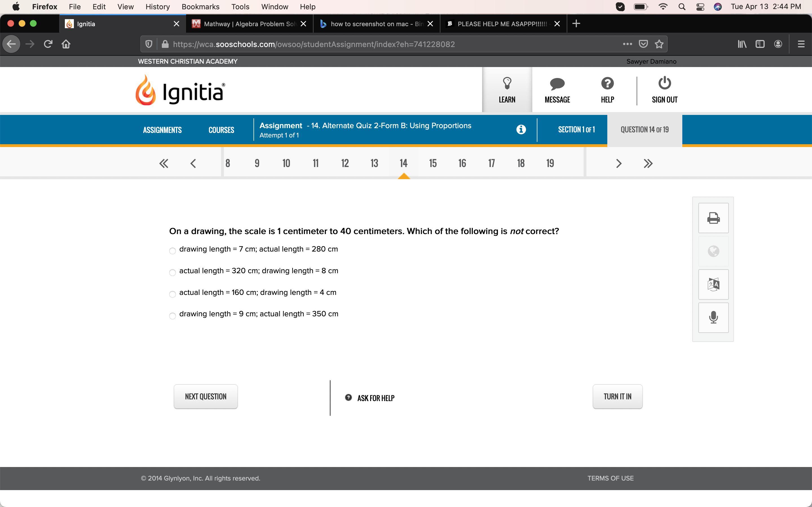Select option 7 cm equals 280 cm
Screen dimensions: 812x507
pyautogui.click(x=173, y=251)
